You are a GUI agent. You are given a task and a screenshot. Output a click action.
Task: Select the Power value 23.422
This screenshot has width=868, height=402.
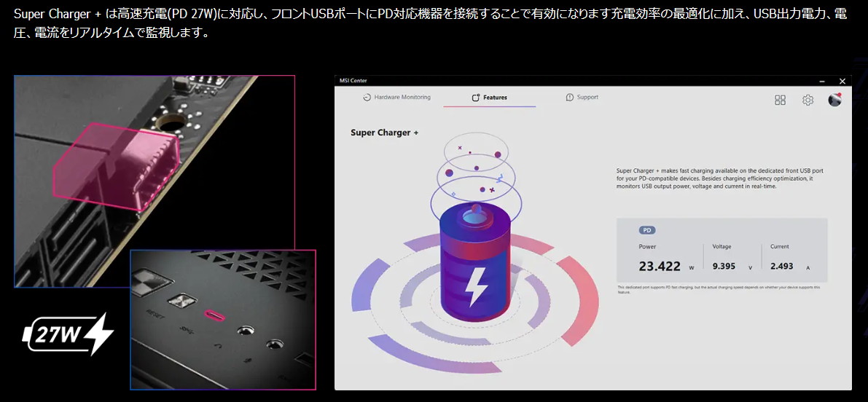pos(660,267)
